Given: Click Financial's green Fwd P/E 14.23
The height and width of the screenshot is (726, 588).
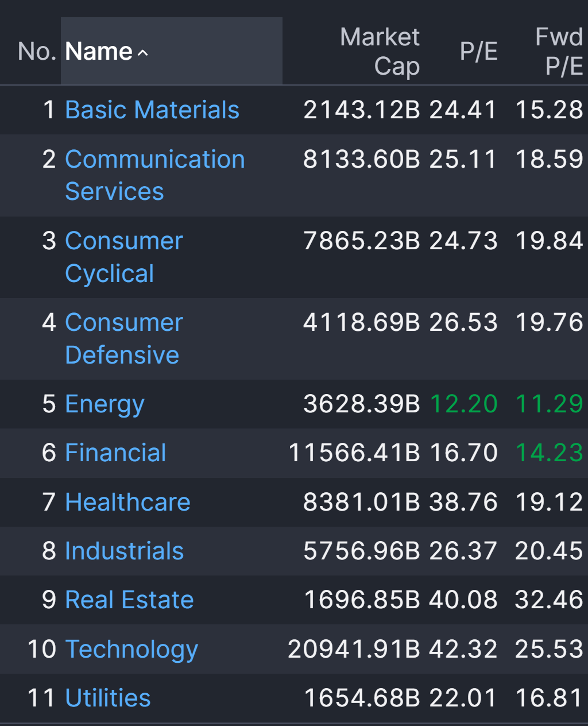Looking at the screenshot, I should (x=549, y=453).
